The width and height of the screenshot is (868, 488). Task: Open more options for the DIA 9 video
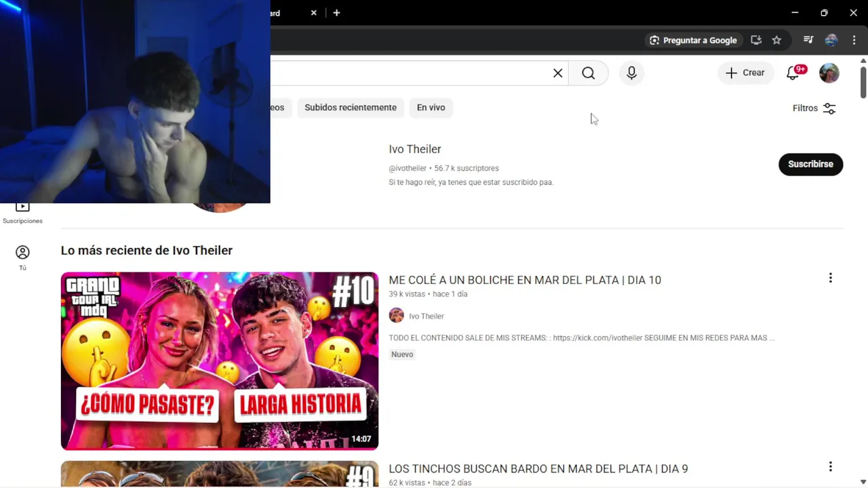point(830,466)
